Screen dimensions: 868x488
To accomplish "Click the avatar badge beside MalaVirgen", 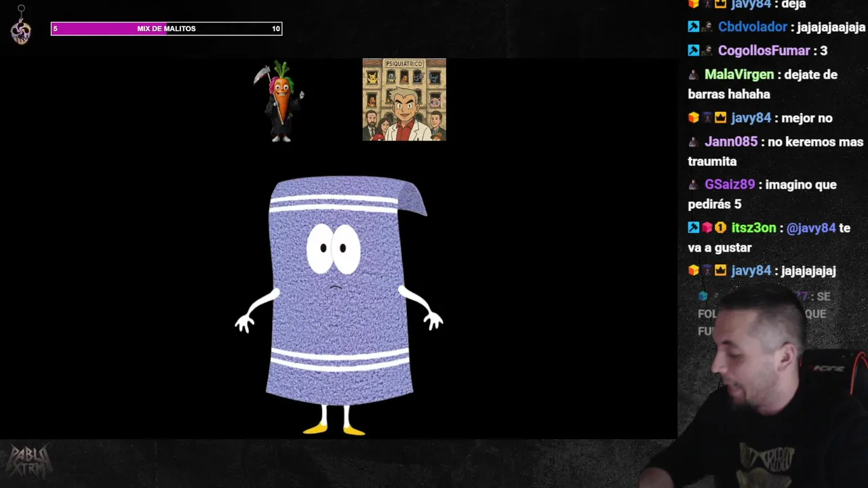I will click(693, 75).
